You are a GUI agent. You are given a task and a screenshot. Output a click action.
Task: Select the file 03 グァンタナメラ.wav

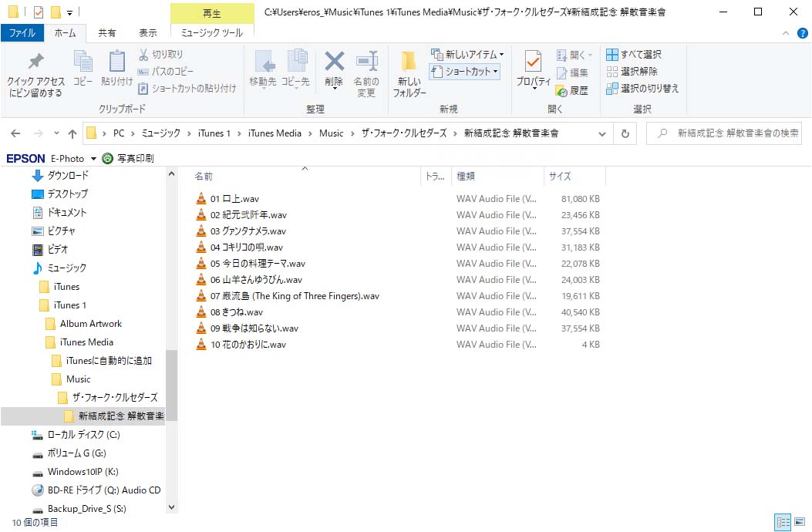pos(248,231)
